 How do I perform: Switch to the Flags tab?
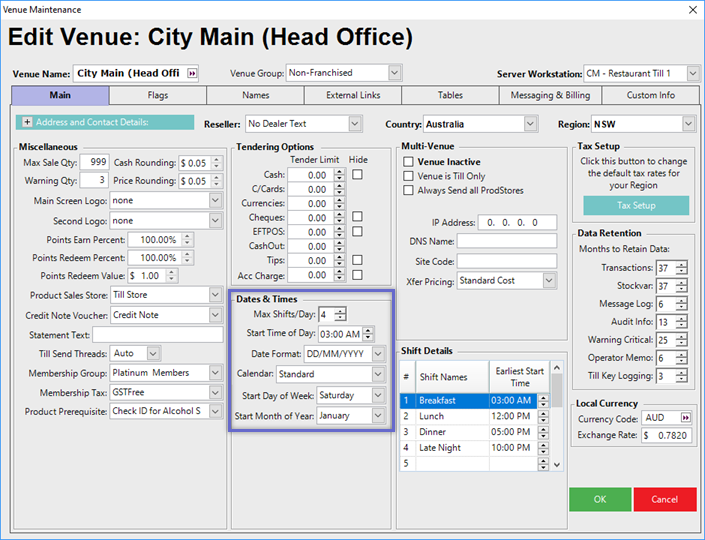click(157, 96)
